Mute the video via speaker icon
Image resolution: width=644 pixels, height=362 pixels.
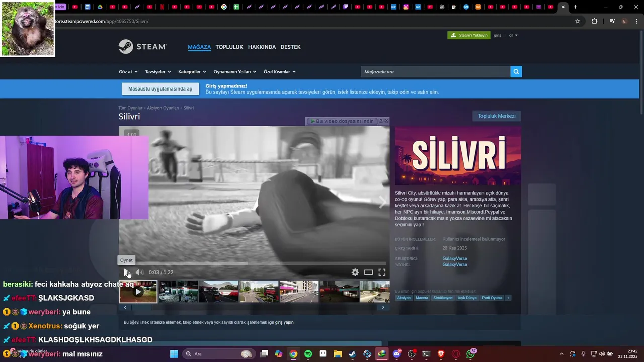(139, 272)
